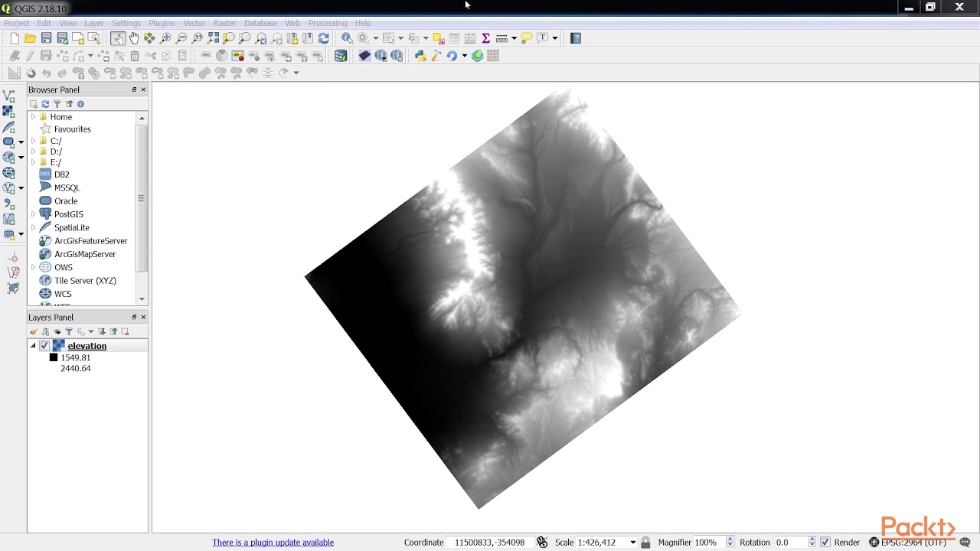Select the Zoom In magnifier tool
The image size is (980, 551).
[165, 38]
